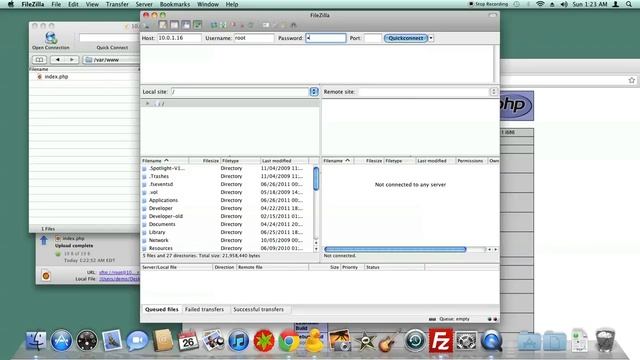Sort local list by Last modified column
The image size is (640, 360).
click(x=284, y=161)
